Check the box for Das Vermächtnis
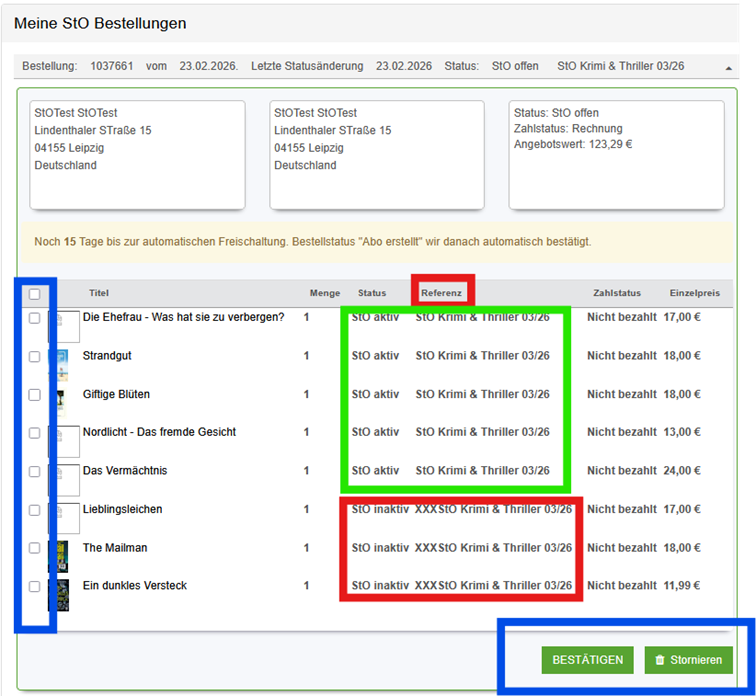The height and width of the screenshot is (696, 756). coord(35,471)
